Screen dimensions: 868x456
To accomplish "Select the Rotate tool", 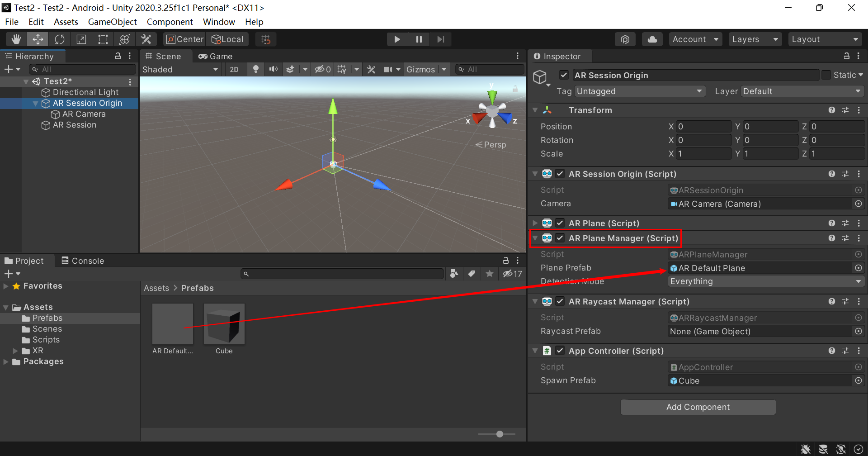I will [60, 39].
